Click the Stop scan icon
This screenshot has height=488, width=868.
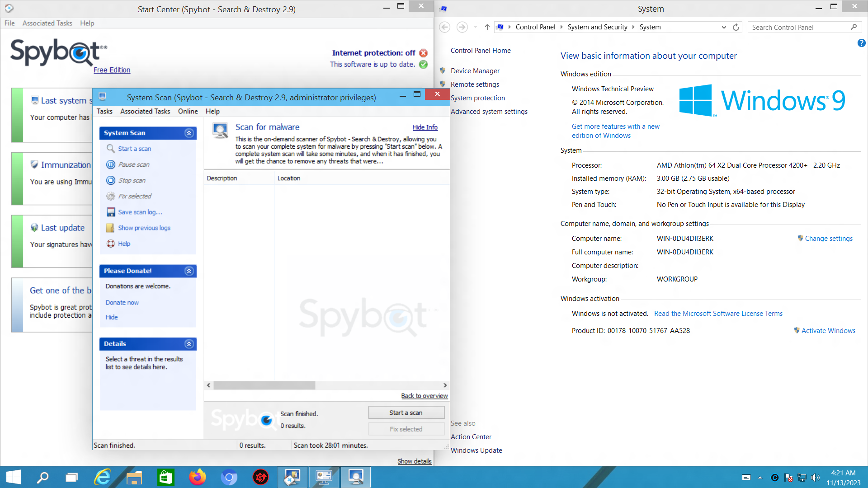[111, 180]
